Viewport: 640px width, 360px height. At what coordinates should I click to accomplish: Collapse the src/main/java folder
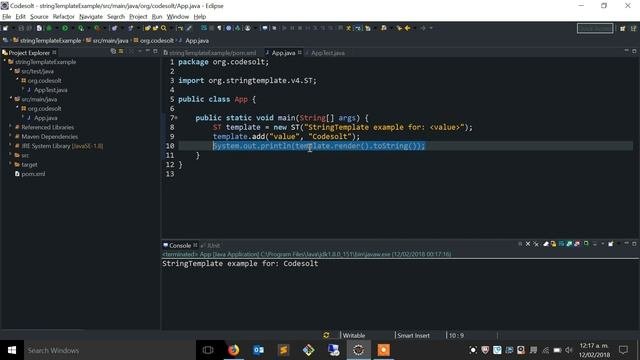click(11, 99)
